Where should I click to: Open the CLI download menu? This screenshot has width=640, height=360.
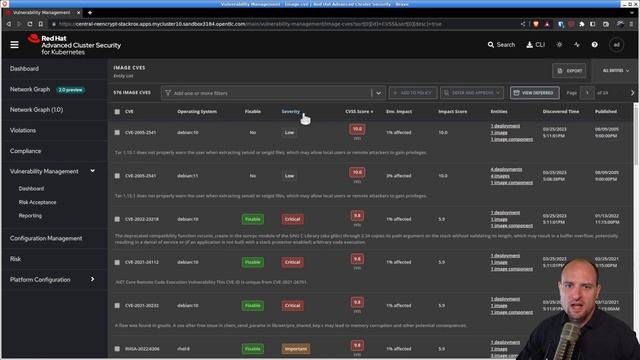pyautogui.click(x=536, y=44)
